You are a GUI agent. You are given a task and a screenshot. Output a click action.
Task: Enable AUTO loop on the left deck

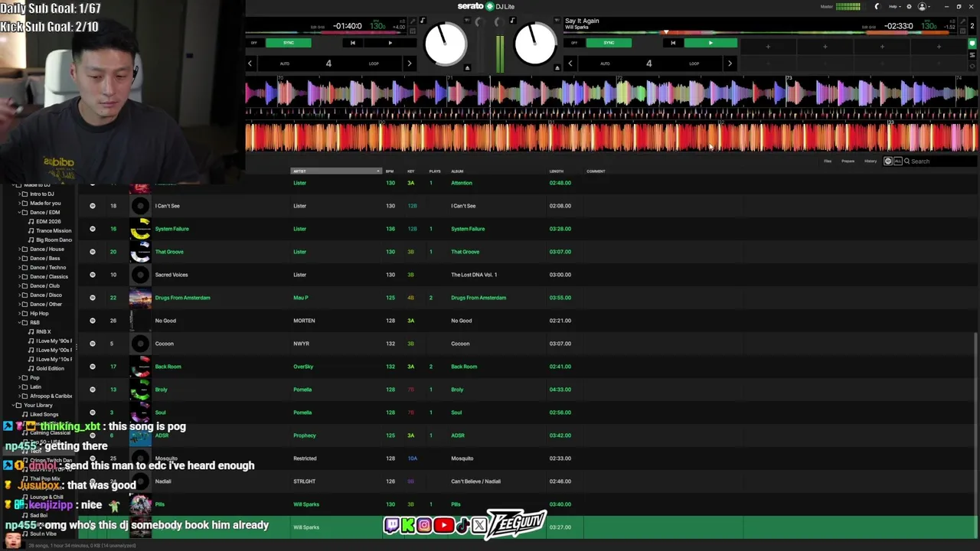[285, 64]
